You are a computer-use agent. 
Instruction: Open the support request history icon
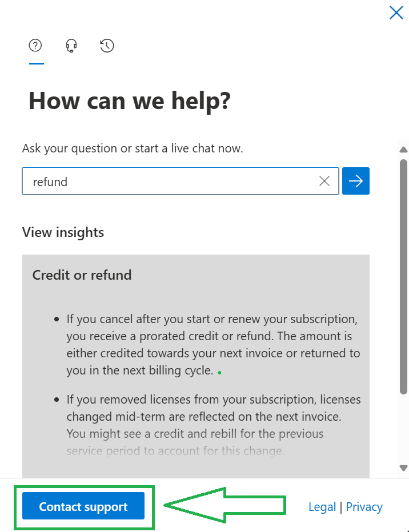click(x=107, y=46)
